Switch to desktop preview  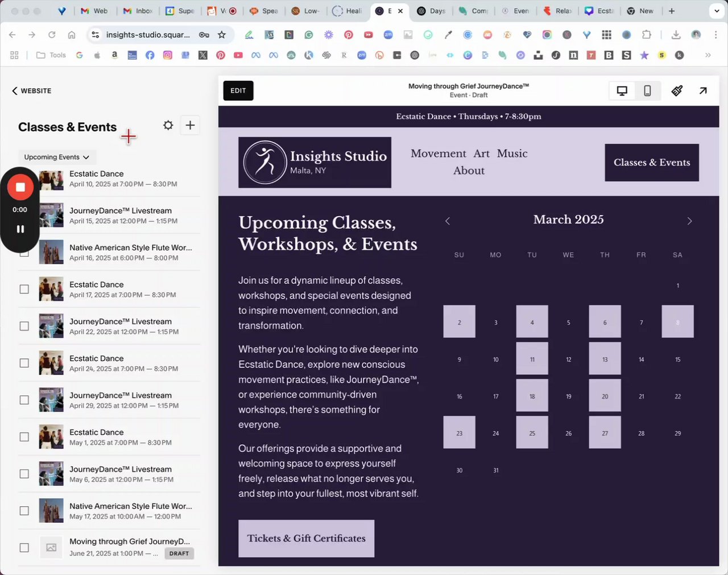coord(622,91)
